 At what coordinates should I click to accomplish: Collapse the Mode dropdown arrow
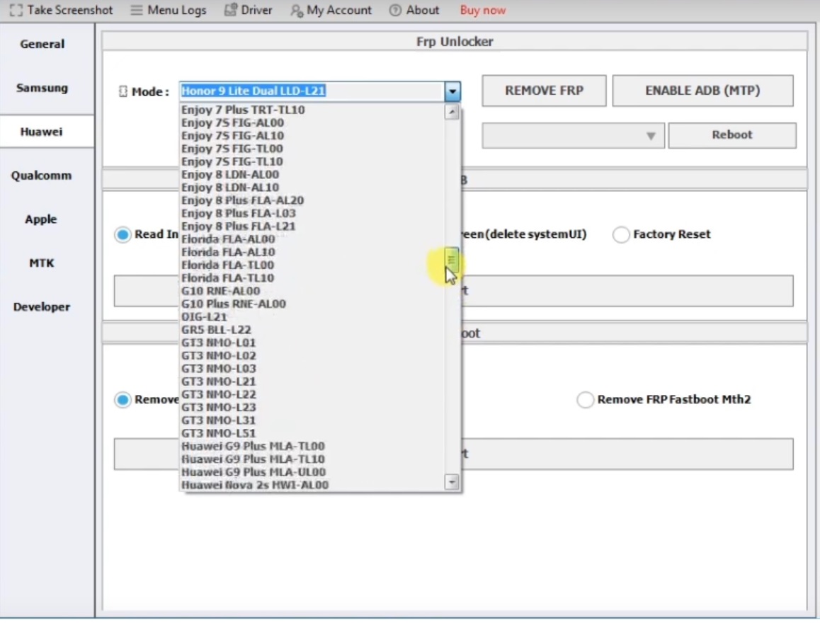[x=452, y=91]
